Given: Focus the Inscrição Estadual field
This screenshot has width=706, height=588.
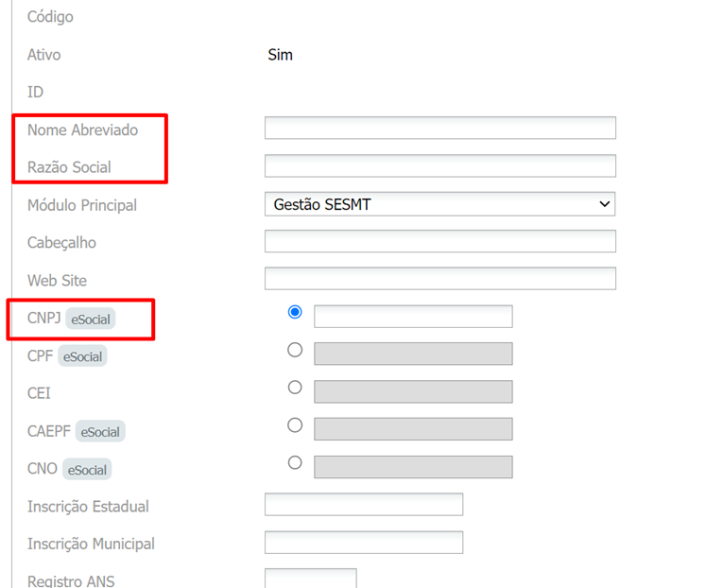Looking at the screenshot, I should coord(364,505).
